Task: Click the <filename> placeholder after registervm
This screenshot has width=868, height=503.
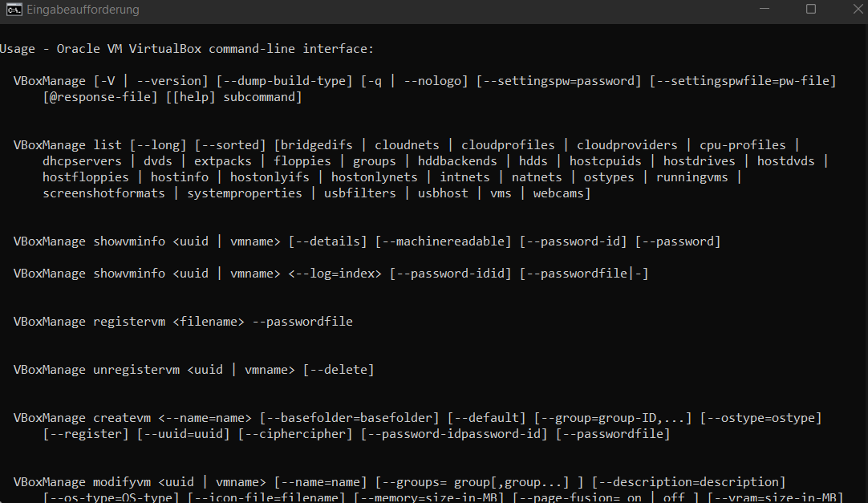Action: coord(209,322)
